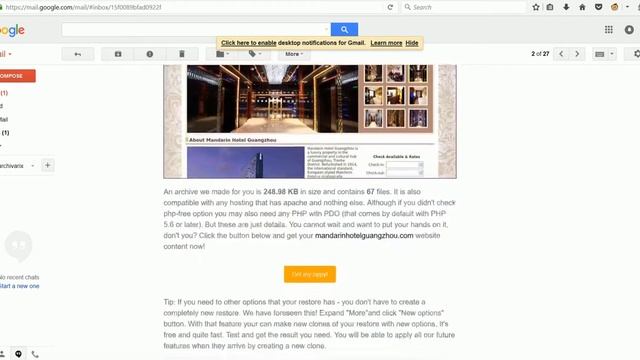Start a new one chat link
Screen dimensions: 640x360
[x=20, y=286]
